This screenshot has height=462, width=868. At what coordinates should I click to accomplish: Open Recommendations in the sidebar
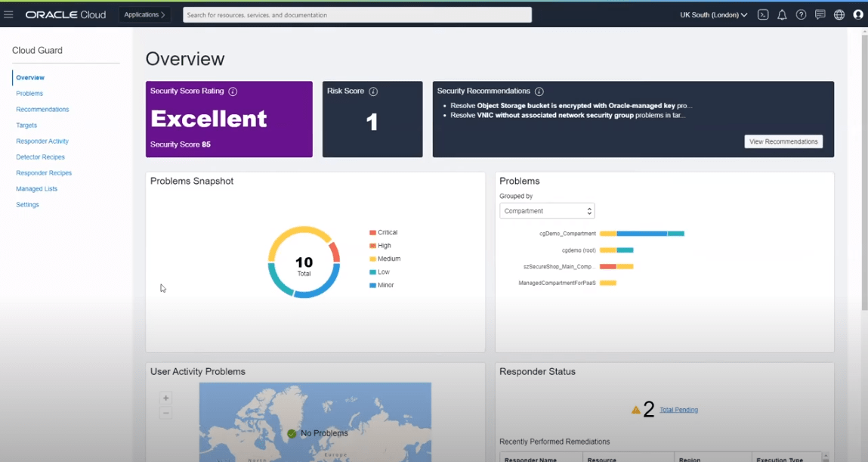[42, 110]
